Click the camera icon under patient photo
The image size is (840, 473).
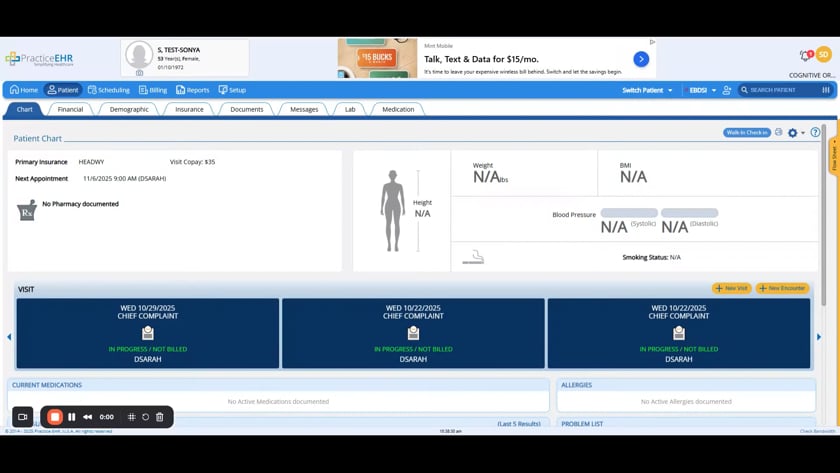pyautogui.click(x=139, y=72)
